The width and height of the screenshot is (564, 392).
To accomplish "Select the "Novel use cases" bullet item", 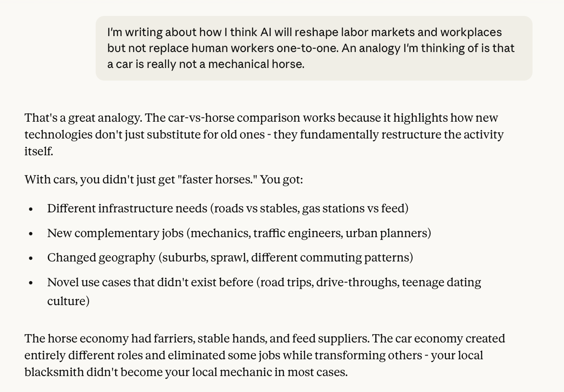I will [264, 291].
